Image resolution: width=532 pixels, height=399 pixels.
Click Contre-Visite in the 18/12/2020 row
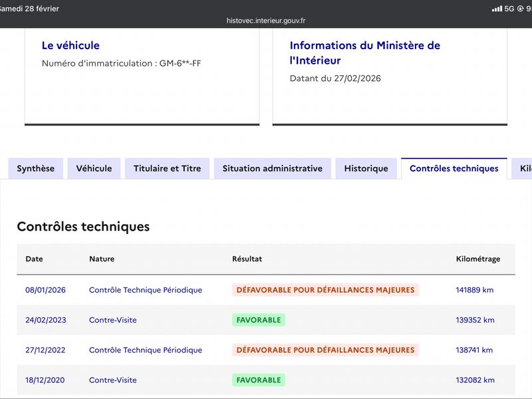(x=113, y=380)
